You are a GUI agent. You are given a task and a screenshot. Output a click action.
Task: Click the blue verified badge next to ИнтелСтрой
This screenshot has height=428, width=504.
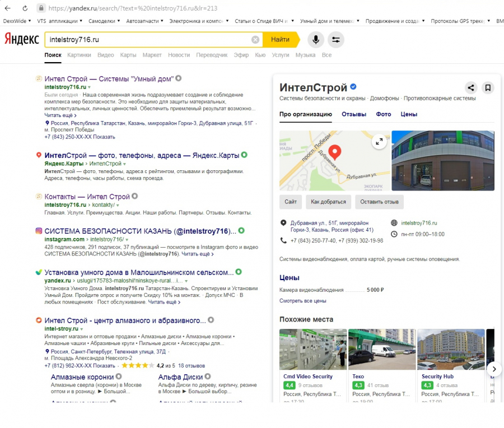click(x=353, y=86)
